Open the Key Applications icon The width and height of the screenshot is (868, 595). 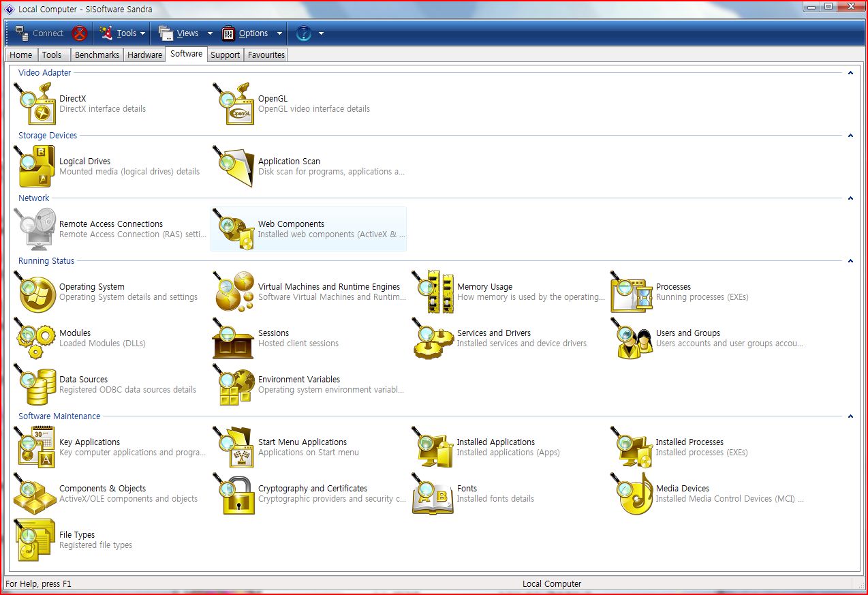tap(35, 447)
